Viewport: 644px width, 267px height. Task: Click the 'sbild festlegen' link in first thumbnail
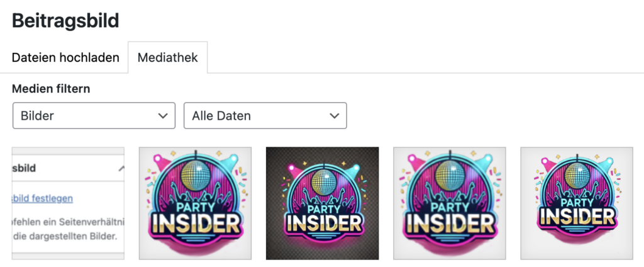42,198
